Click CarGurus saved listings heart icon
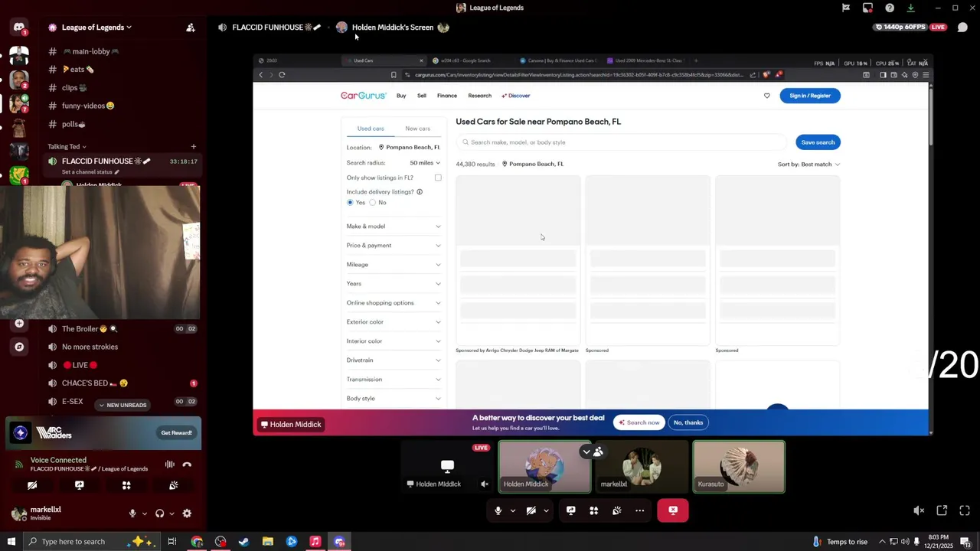Screen dimensions: 980x551 coord(766,96)
